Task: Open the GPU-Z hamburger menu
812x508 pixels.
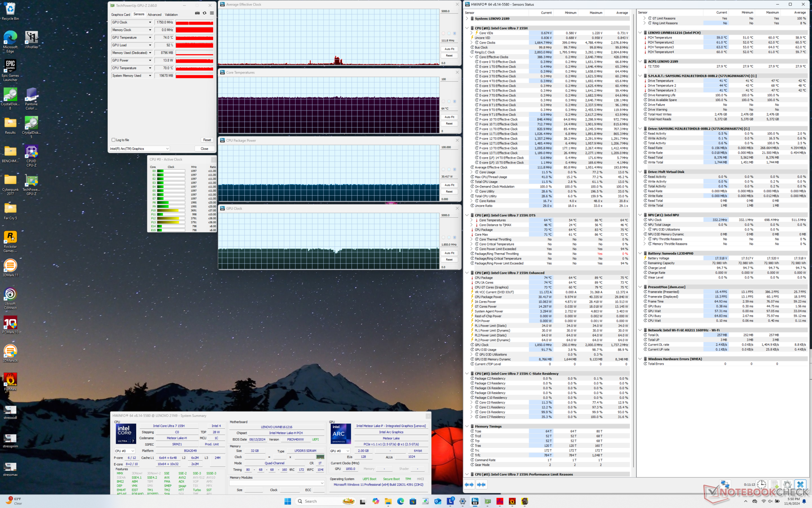Action: click(212, 13)
